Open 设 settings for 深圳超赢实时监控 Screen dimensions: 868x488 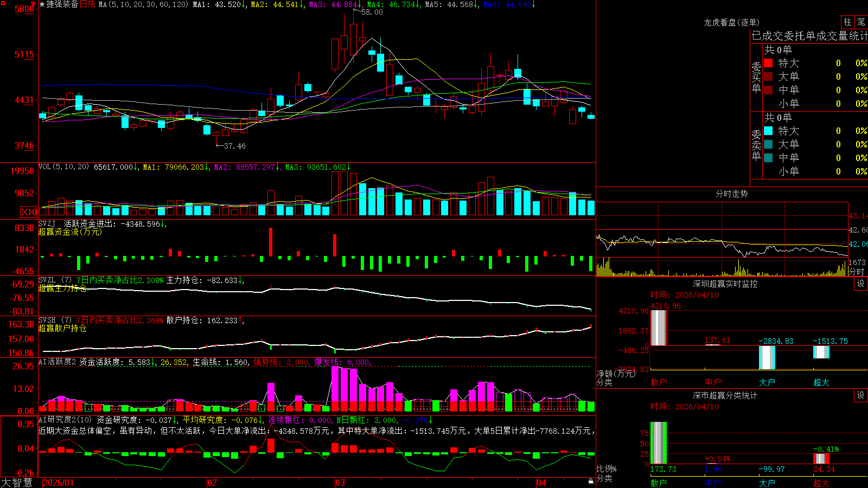861,284
